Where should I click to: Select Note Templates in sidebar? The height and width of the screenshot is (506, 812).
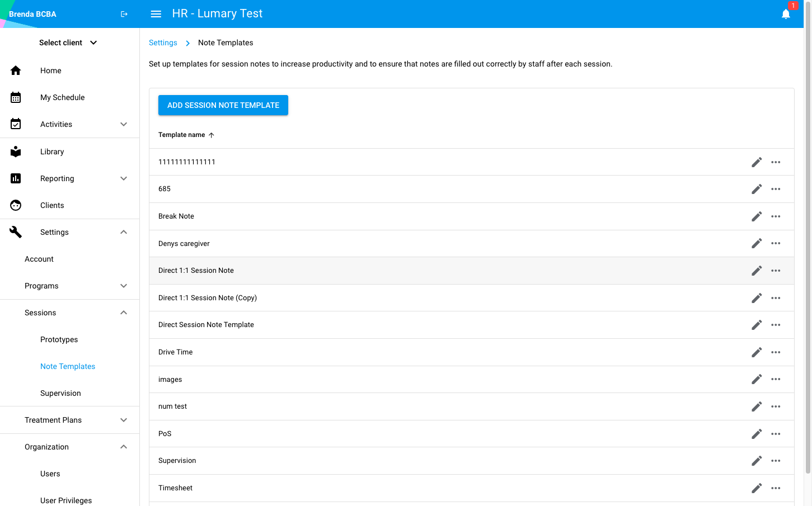[68, 366]
